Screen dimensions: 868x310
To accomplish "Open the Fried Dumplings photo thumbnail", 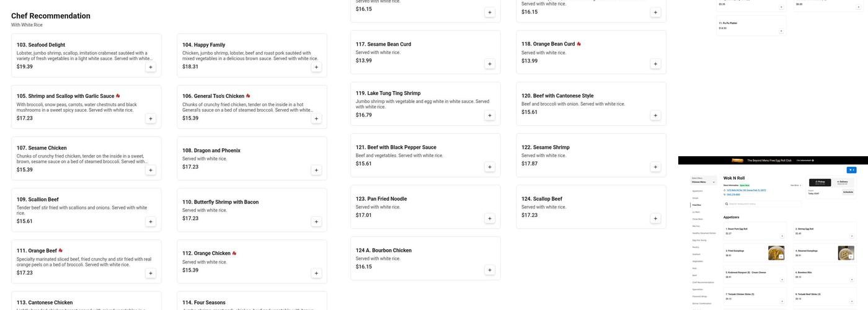I will click(776, 253).
